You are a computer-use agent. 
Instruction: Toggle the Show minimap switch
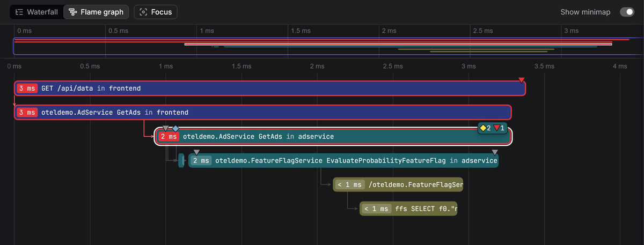tap(627, 12)
